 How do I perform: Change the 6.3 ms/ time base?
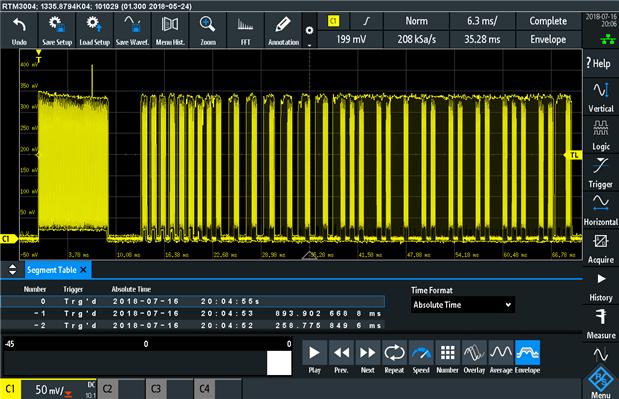click(482, 21)
